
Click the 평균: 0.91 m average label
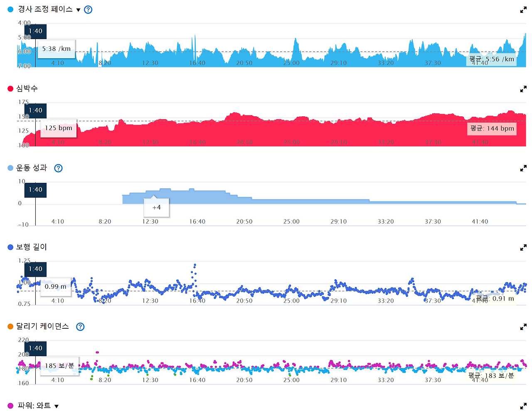[x=495, y=298]
